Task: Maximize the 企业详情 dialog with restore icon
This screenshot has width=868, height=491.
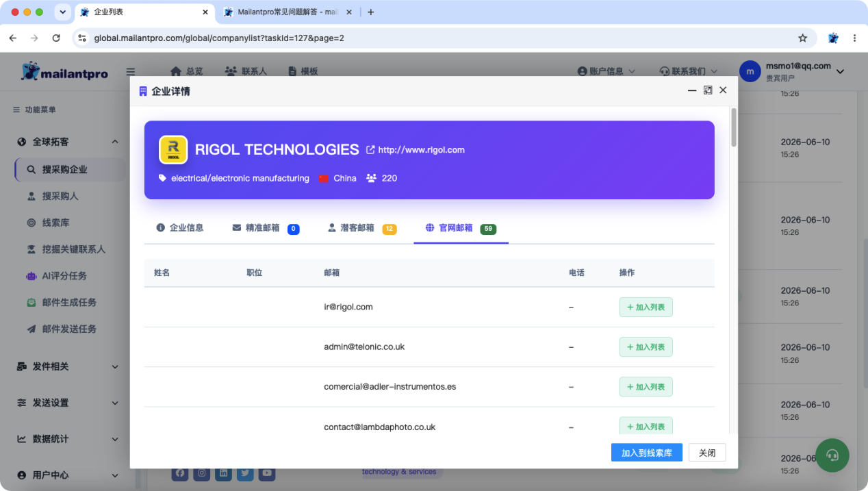Action: pyautogui.click(x=708, y=90)
